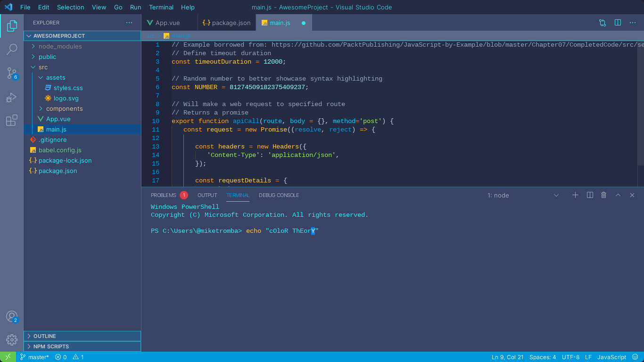The image size is (644, 362).
Task: Open the terminal selector dropdown '1: node'
Action: point(523,195)
